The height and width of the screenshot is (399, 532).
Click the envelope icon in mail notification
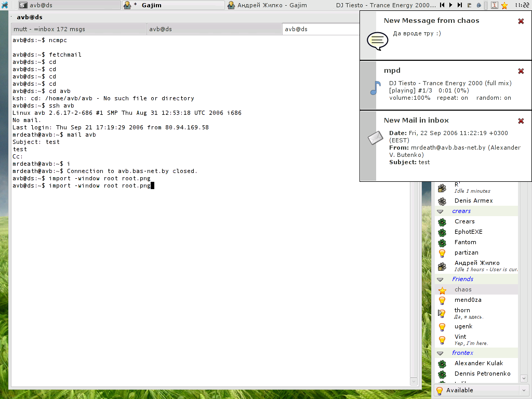pos(375,138)
